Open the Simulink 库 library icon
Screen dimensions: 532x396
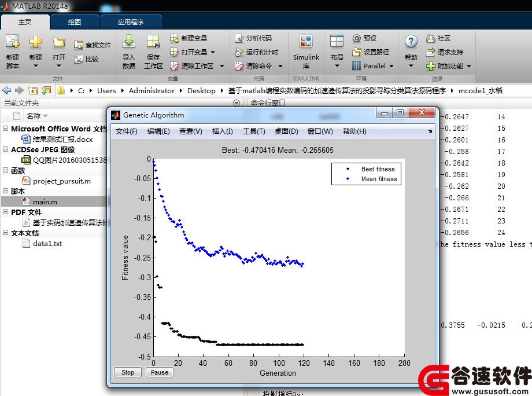click(x=306, y=42)
